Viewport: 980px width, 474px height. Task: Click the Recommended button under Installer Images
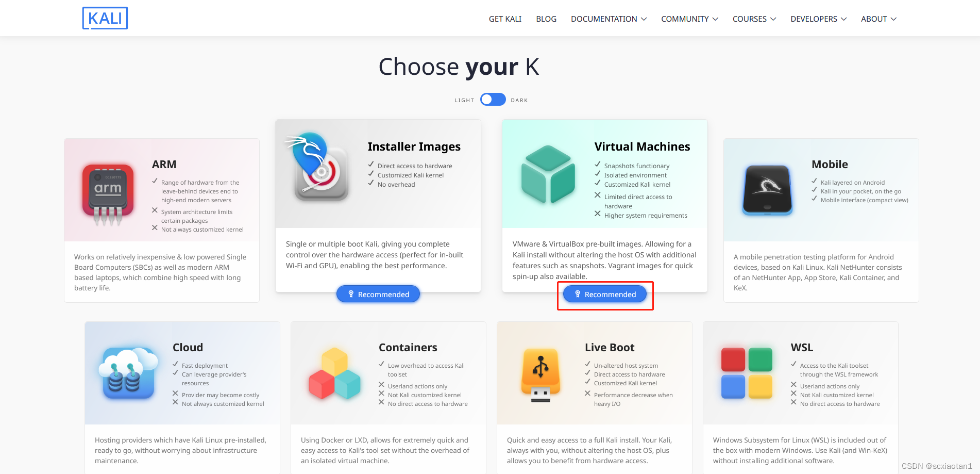coord(378,294)
